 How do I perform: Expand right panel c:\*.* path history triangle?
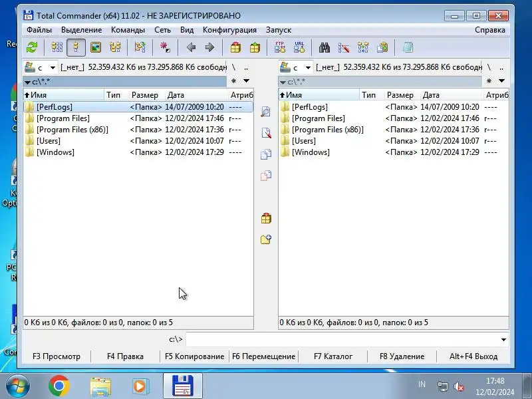tap(283, 82)
